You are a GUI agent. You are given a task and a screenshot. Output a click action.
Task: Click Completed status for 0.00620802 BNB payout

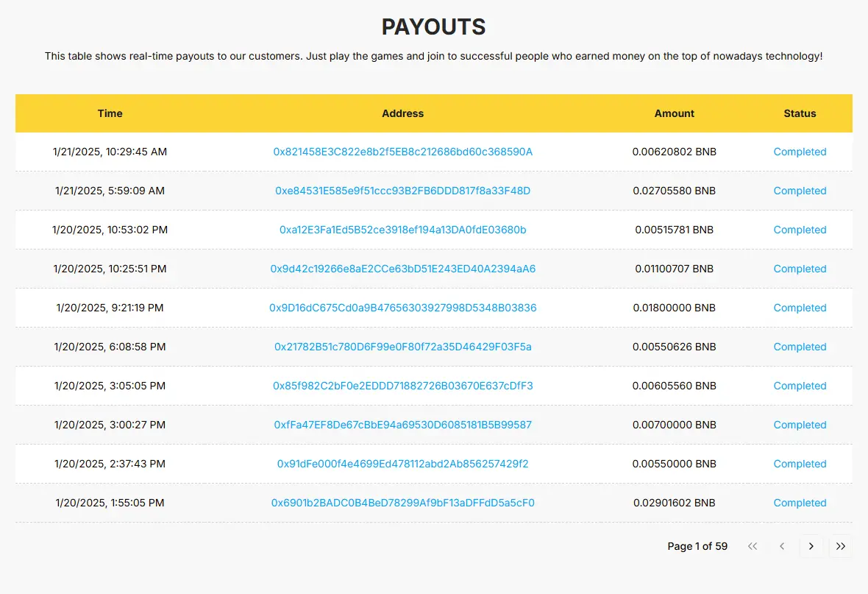800,152
